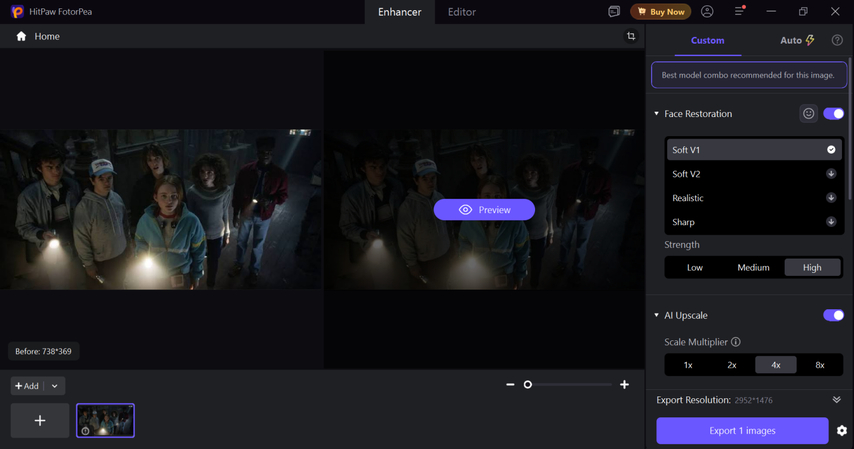This screenshot has height=449, width=854.
Task: Open the crop tool icon
Action: point(631,36)
